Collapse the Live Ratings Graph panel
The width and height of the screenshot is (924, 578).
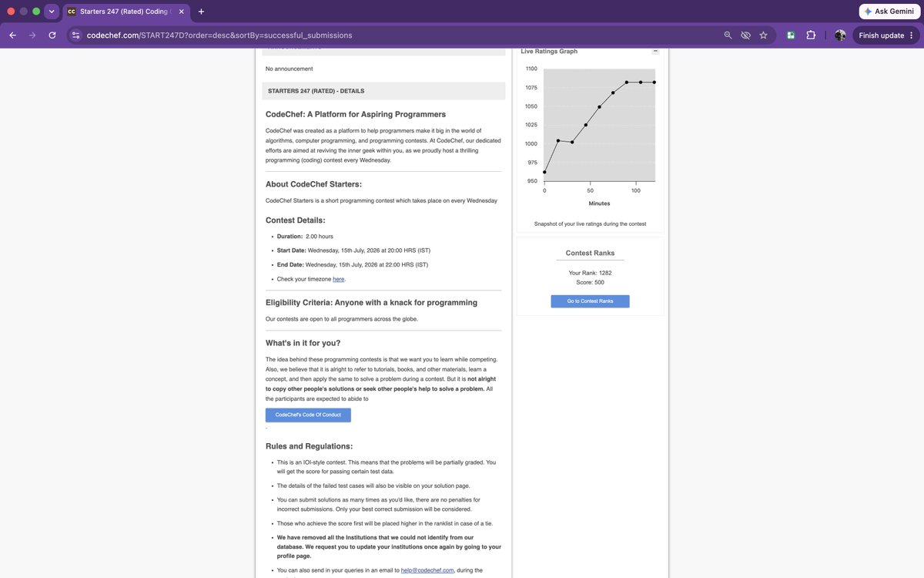tap(655, 51)
